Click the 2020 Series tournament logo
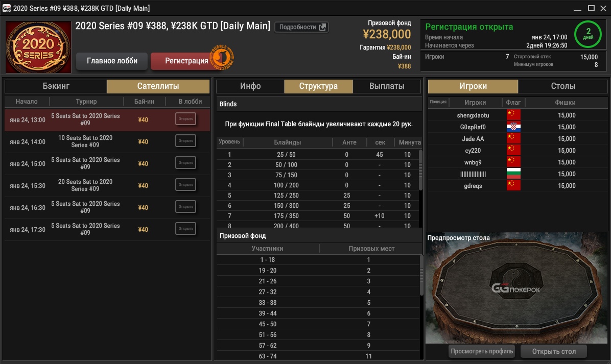Screen dimensions: 611x364 38,47
